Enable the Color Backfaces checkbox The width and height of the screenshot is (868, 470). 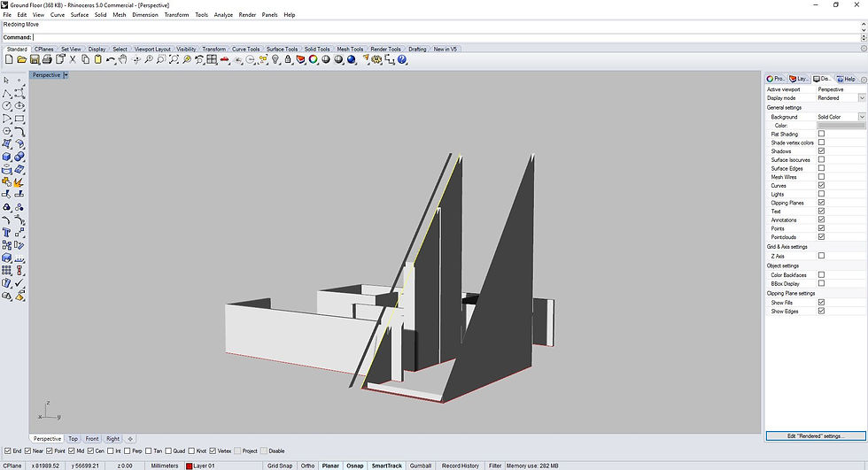822,274
